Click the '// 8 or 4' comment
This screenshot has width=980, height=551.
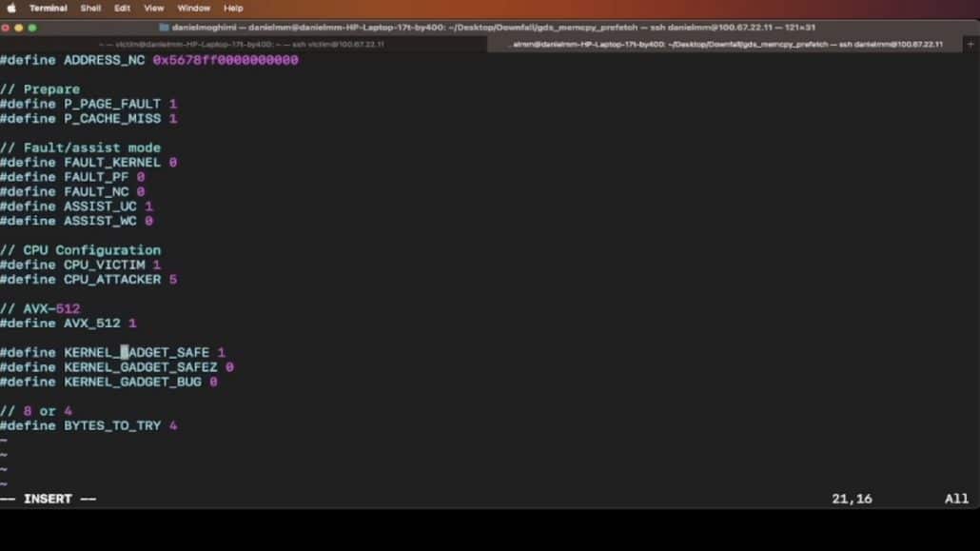click(36, 411)
